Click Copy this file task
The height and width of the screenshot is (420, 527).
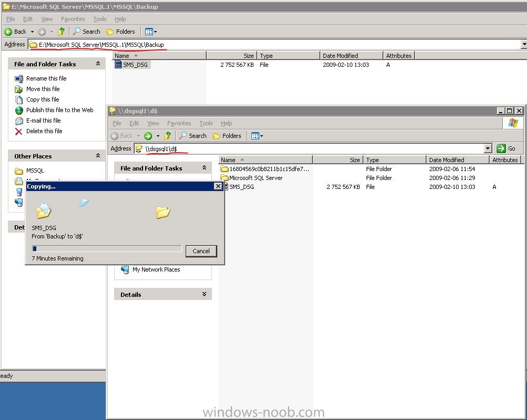[37, 99]
